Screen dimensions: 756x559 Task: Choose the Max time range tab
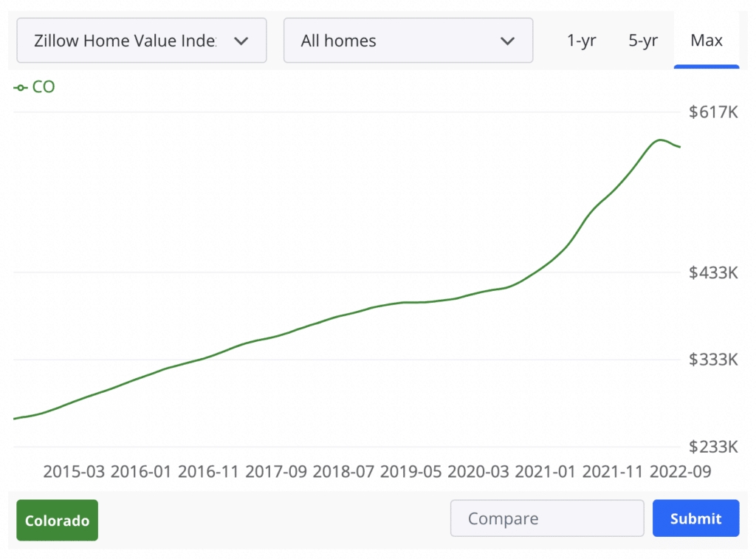707,41
